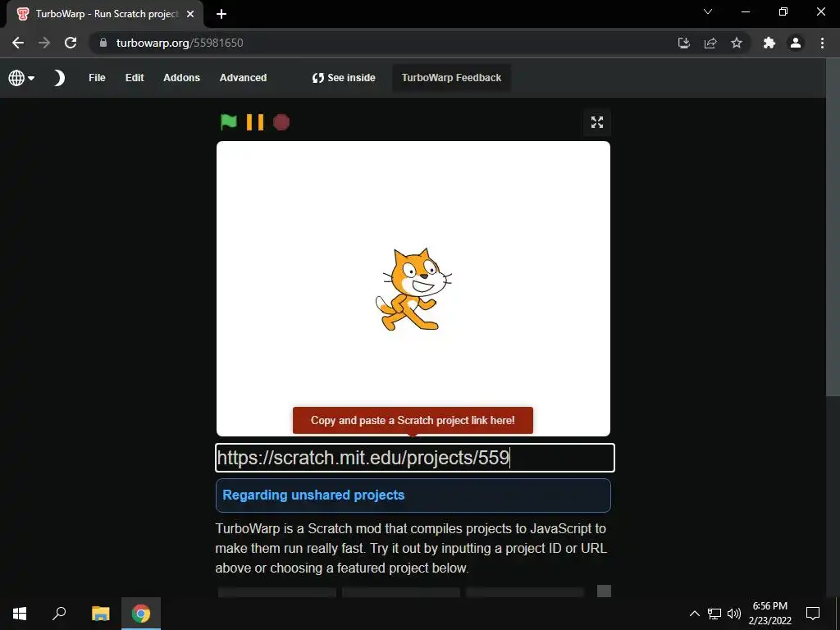Screen dimensions: 840x630
Task: Click the 'Copy and paste a Scratch project link here!' tooltip
Action: 413,421
